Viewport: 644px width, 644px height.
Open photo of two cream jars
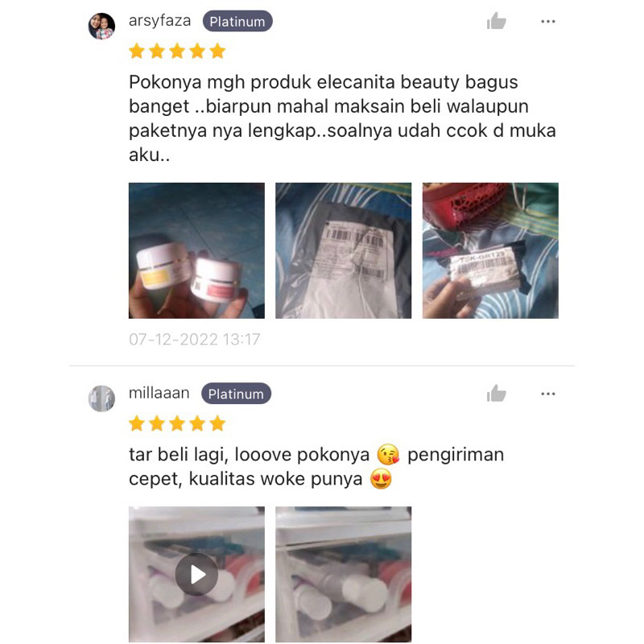coord(196,250)
